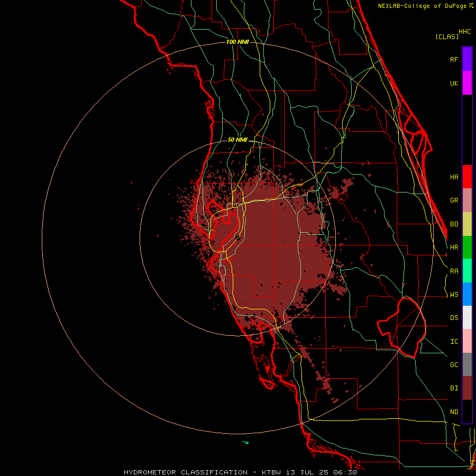
Task: Click the "ND" legend label
Action: click(x=454, y=411)
